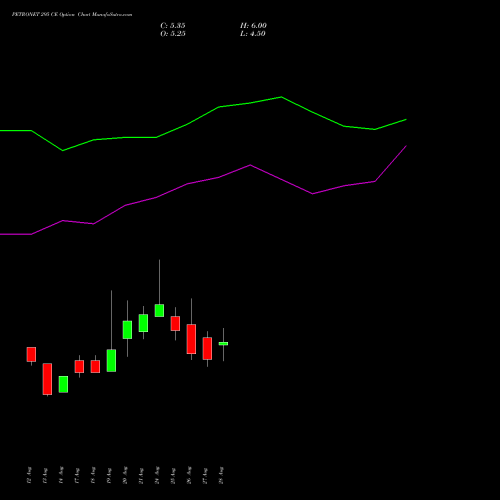Click the low value L: 4.50

[253, 34]
